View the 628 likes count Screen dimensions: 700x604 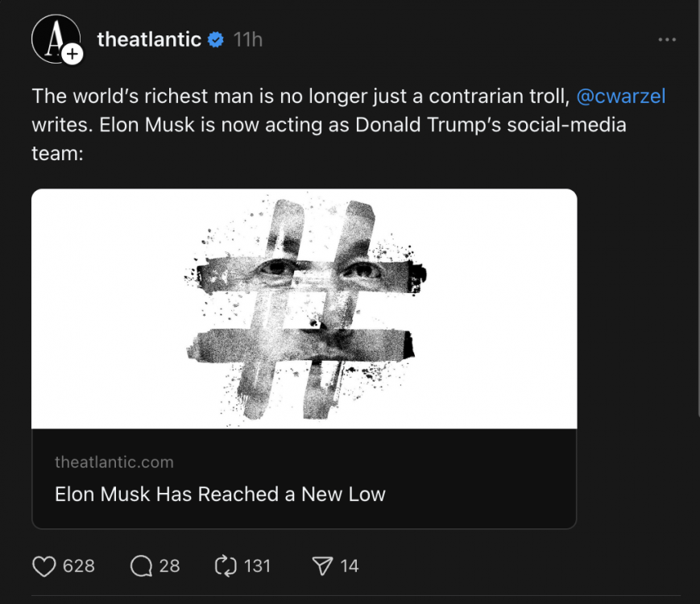(x=79, y=566)
